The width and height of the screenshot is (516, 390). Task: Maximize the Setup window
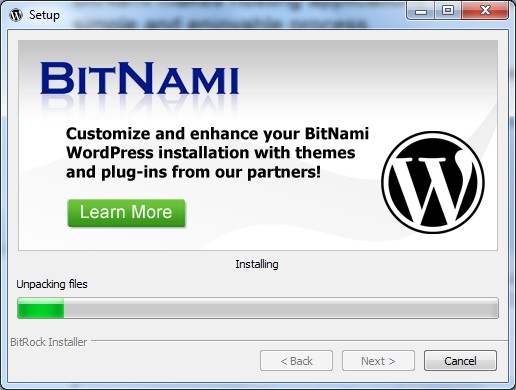pyautogui.click(x=448, y=11)
